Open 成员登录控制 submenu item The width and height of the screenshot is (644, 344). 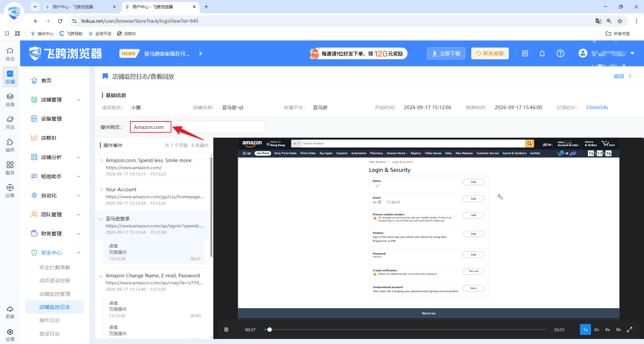pyautogui.click(x=55, y=281)
